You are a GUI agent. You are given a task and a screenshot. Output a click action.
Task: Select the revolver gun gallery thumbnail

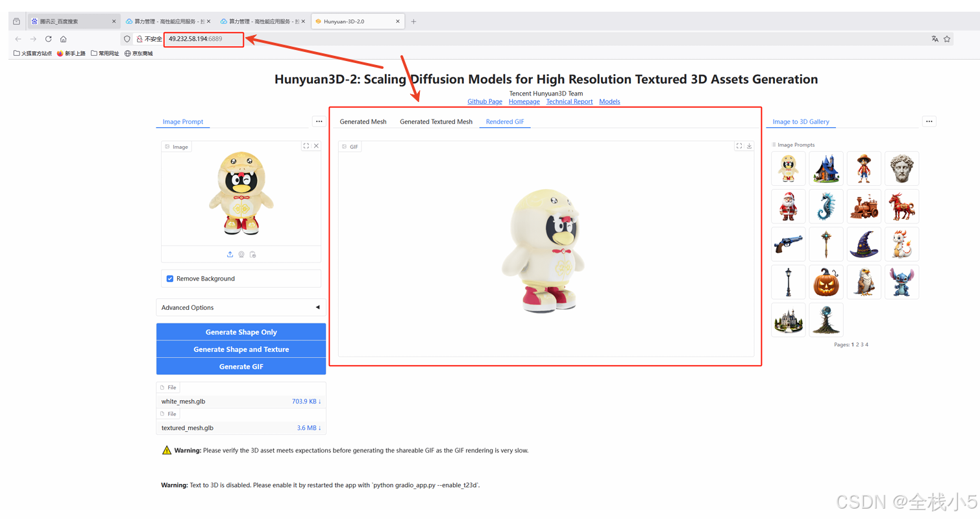pos(789,244)
